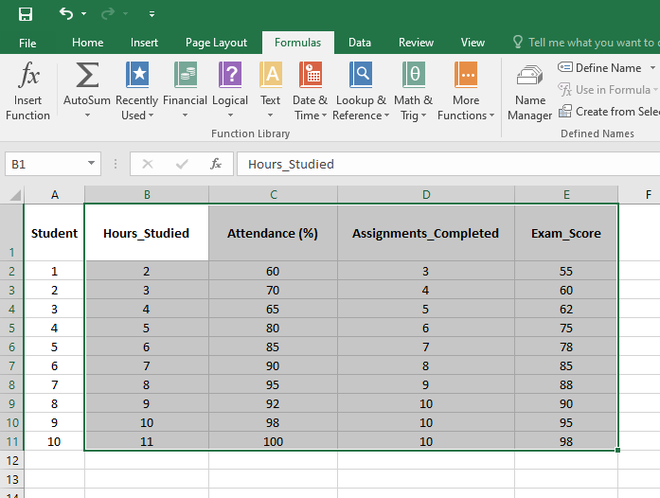
Task: Select the Exam_Score header cell
Action: tap(566, 233)
